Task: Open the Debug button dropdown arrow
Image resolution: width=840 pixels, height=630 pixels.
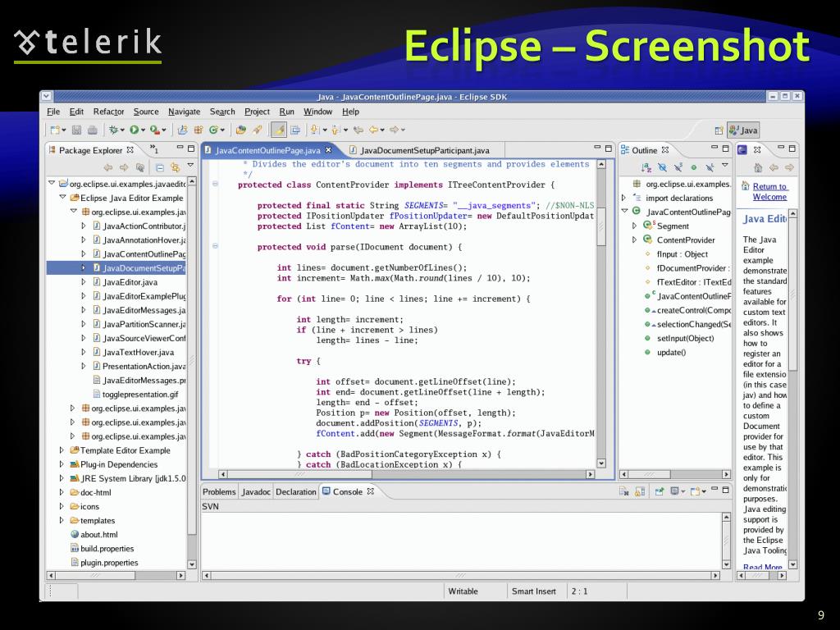Action: [122, 130]
